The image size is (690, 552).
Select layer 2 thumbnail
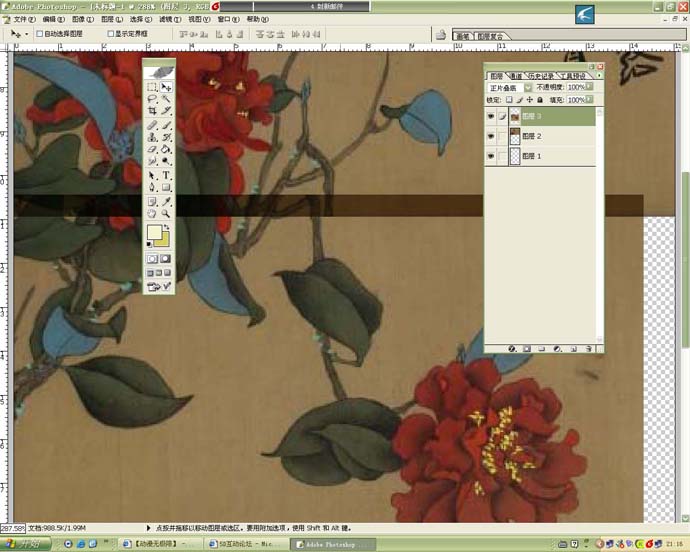[515, 136]
